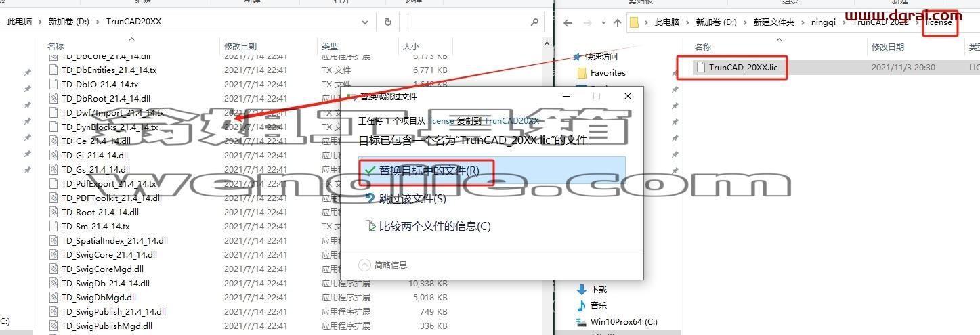Click file icon of TD_Sm_21.4_14.tx
This screenshot has height=335, width=980.
point(54,226)
